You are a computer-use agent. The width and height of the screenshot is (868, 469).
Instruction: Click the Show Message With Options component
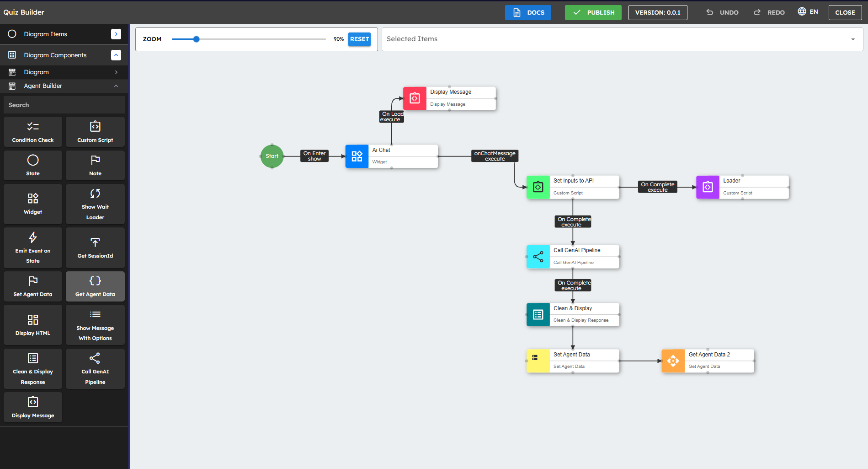[x=95, y=325]
